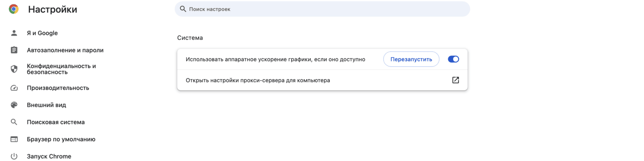Click the shield icon for Конфиденциальность
Screen dimensions: 644x161
[14, 69]
